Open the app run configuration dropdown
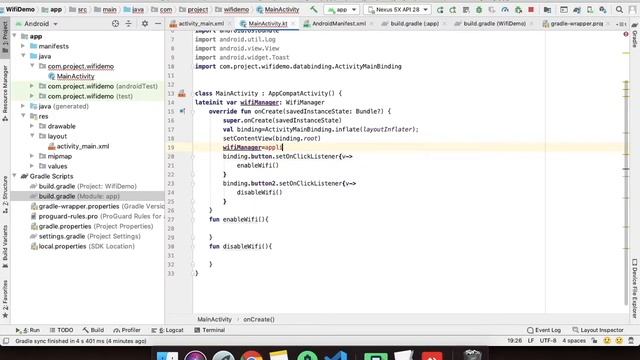The image size is (640, 360). [342, 9]
